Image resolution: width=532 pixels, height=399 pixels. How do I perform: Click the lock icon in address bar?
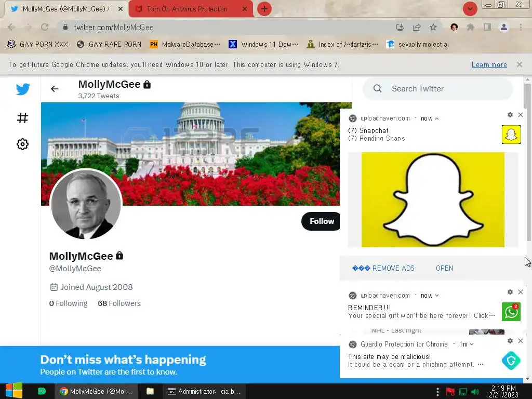[65, 27]
